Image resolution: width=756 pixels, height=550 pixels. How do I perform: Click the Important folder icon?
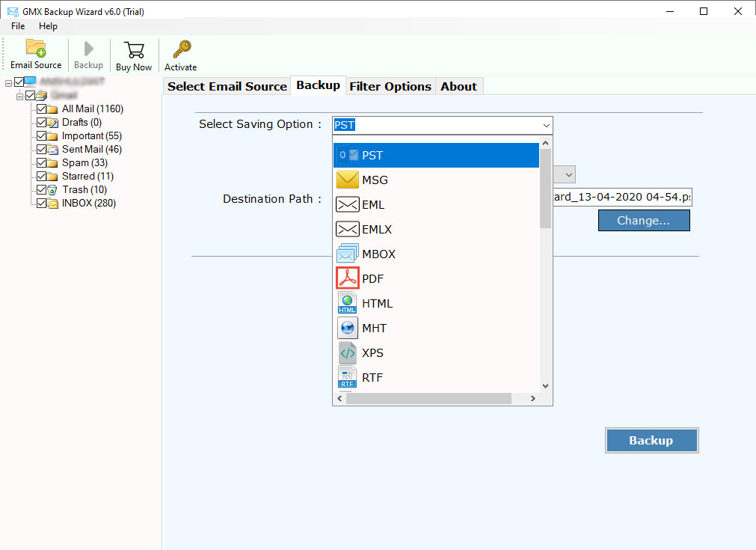coord(52,136)
